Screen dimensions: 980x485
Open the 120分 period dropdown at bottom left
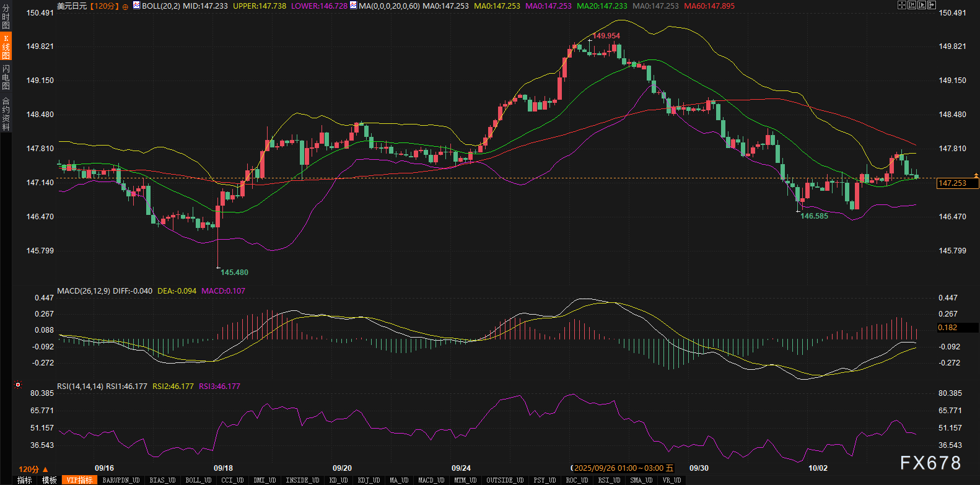tap(33, 470)
